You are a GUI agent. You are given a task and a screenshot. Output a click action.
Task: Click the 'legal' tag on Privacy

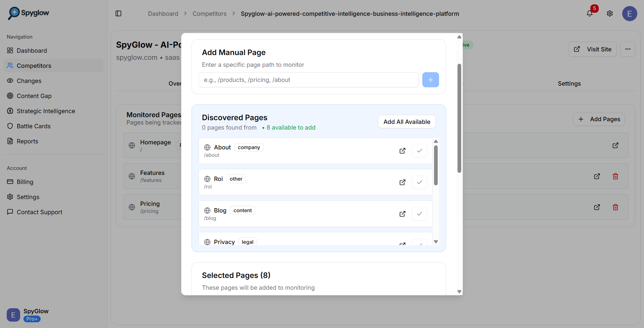[x=248, y=242]
